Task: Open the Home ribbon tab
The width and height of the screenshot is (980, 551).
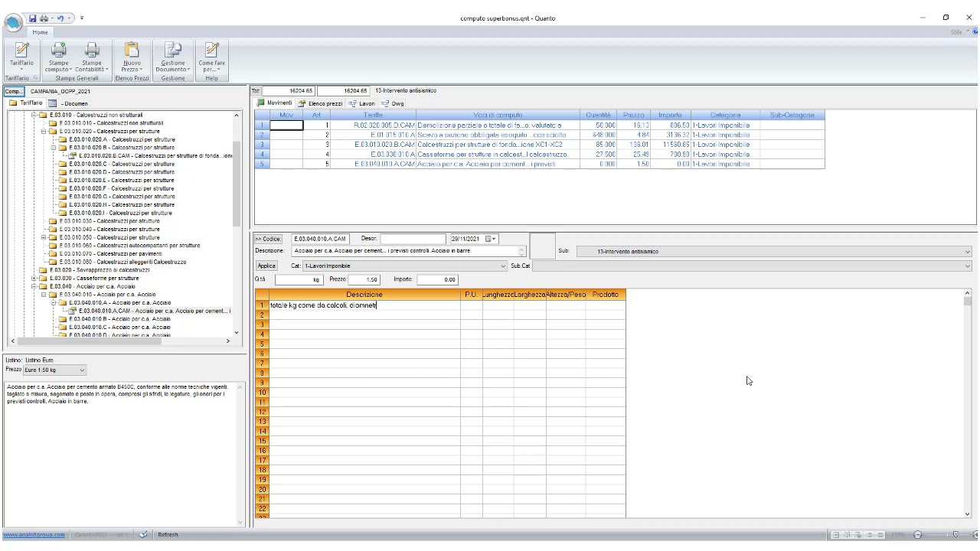Action: coord(40,32)
